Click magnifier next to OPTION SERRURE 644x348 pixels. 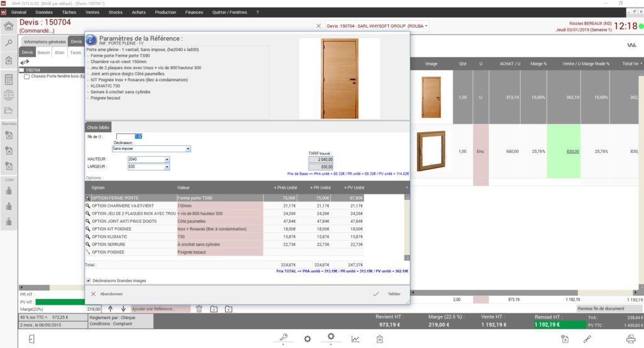pos(87,244)
